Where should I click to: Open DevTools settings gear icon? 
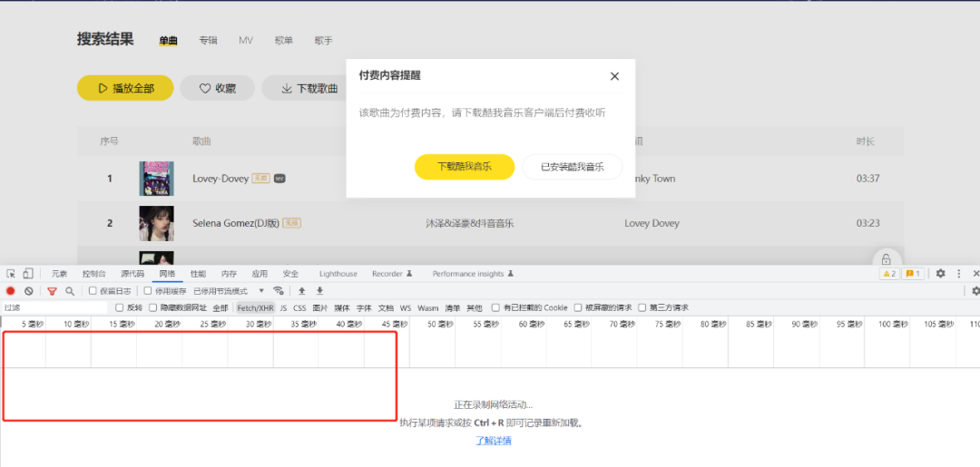941,274
